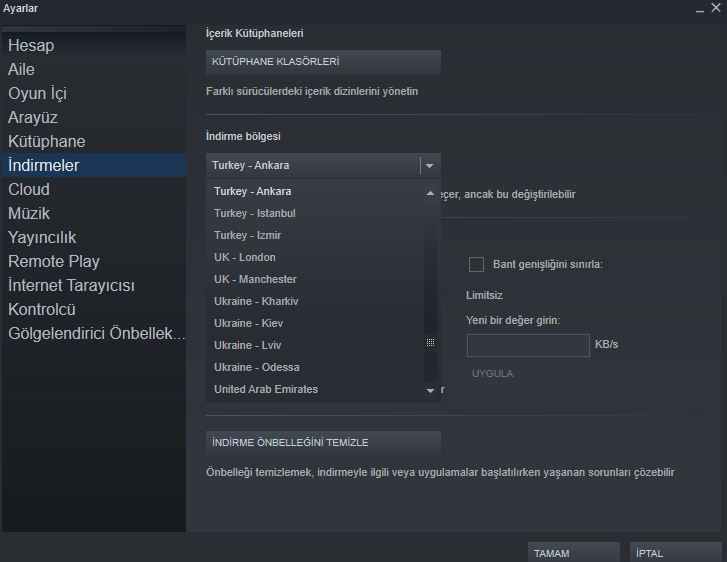Choose Turkey - Istanbul from list
The image size is (727, 562).
(x=315, y=213)
